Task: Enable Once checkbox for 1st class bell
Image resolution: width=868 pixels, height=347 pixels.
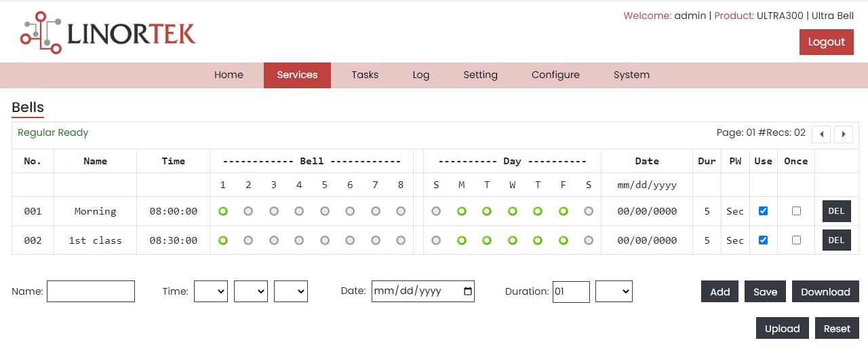Action: 796,240
